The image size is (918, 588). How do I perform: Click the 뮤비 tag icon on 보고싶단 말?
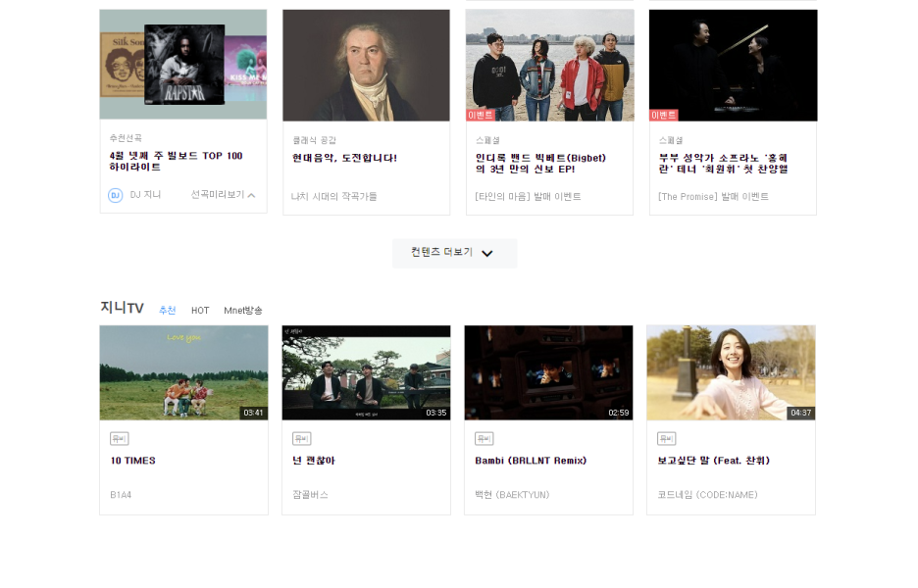666,439
